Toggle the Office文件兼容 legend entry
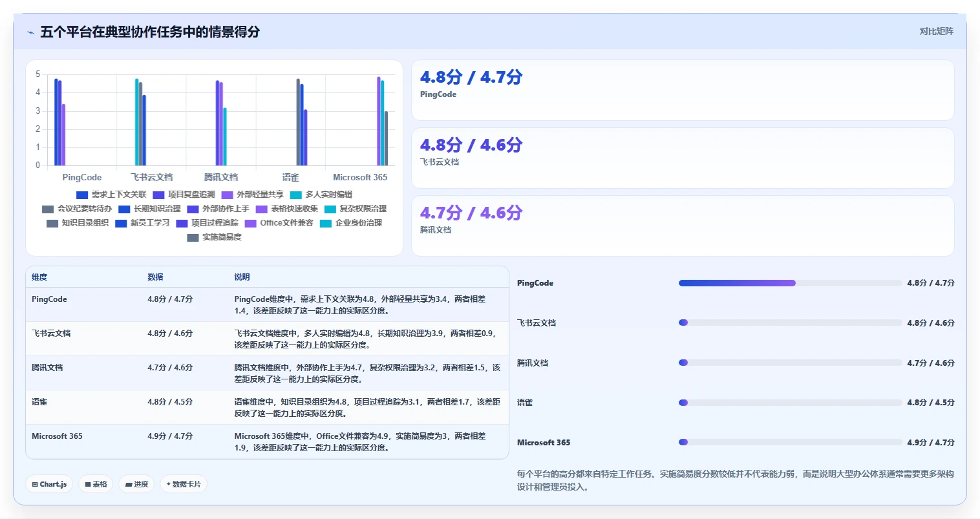The height and width of the screenshot is (519, 980). (x=279, y=223)
